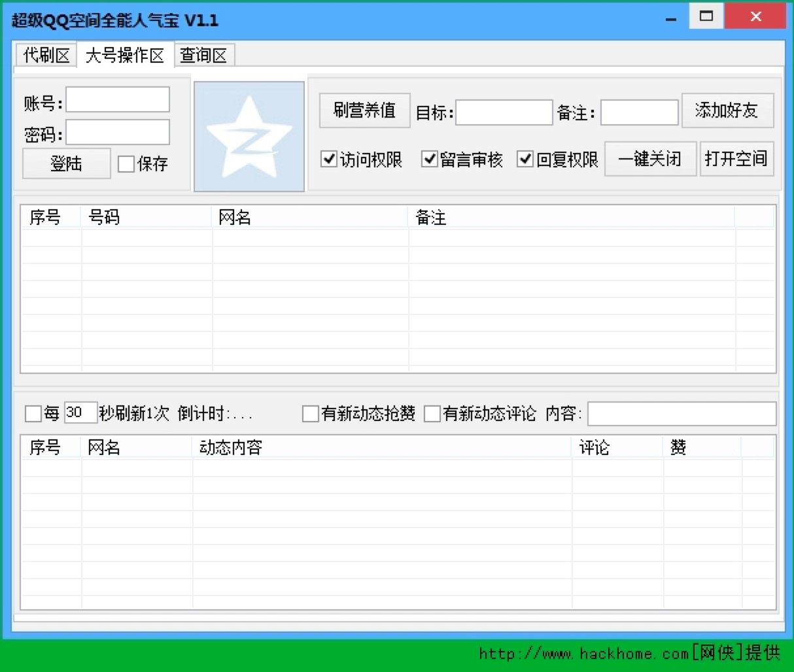Click the QQ space star avatar image
The height and width of the screenshot is (672, 794).
[x=249, y=136]
